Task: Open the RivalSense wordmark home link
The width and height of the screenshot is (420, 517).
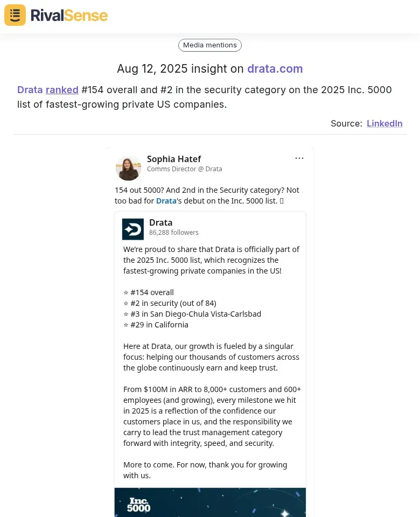Action: (x=69, y=15)
